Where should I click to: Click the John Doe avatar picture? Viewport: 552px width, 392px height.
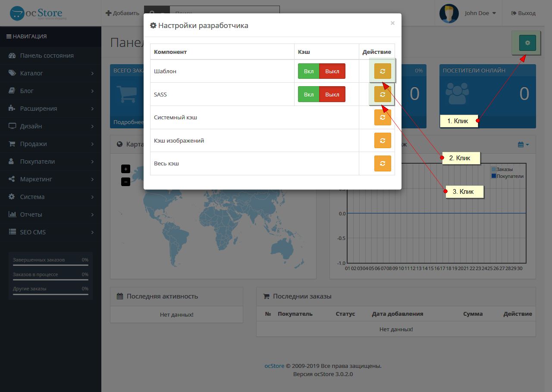[x=449, y=13]
